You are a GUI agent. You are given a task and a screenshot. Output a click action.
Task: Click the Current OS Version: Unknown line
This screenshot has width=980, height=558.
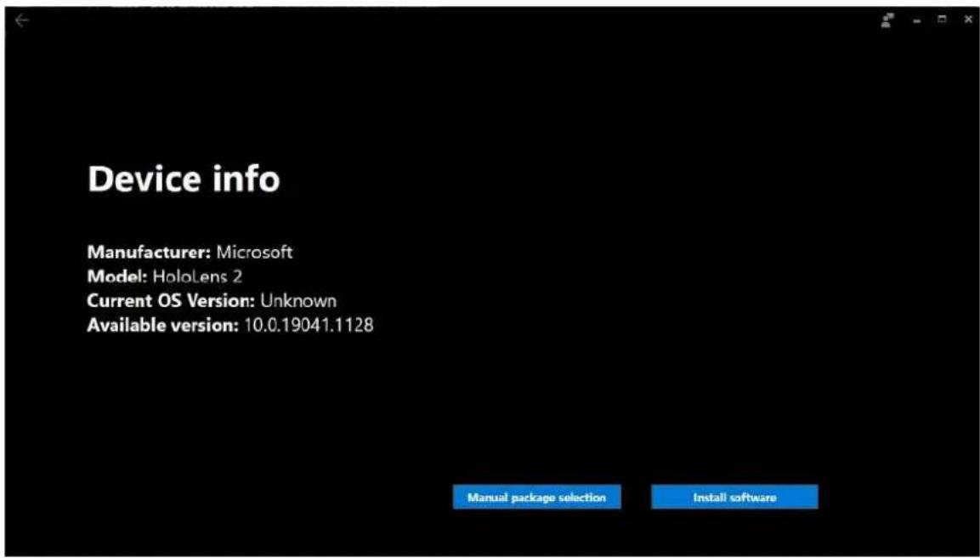coord(212,301)
